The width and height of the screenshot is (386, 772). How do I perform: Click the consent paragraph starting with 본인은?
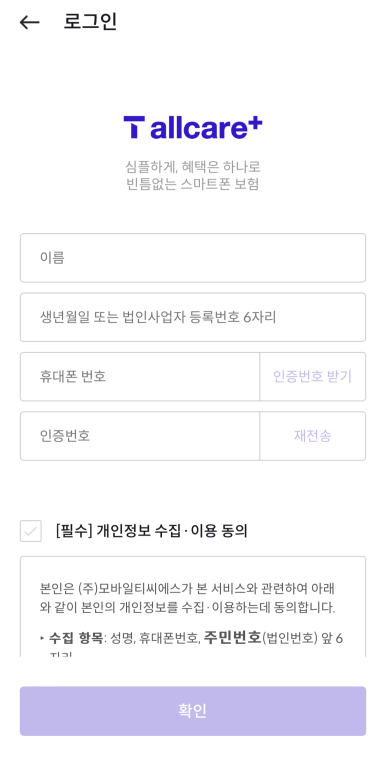[x=188, y=598]
